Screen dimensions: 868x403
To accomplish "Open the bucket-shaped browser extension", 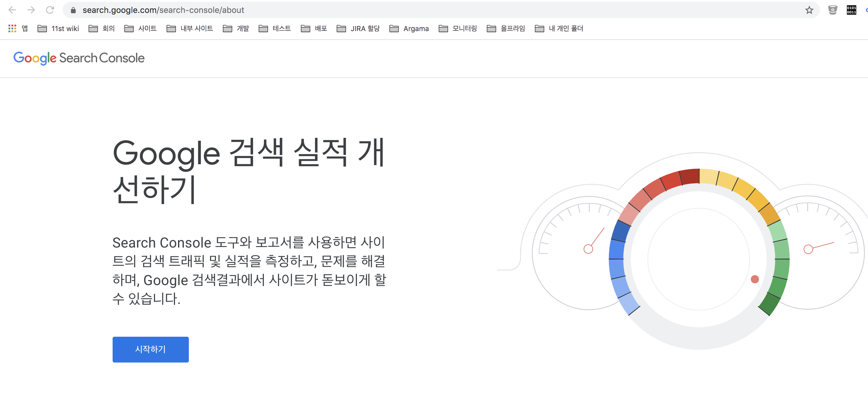I will tap(833, 10).
